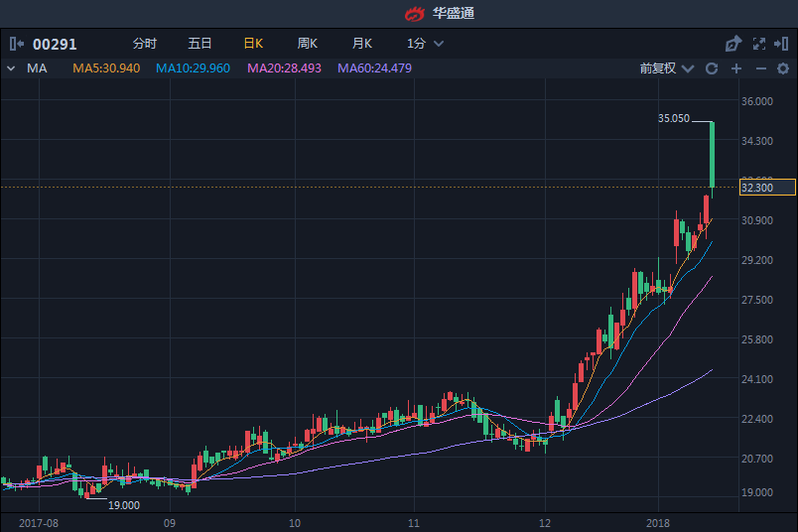Click the MA5:30.940 indicator label
798x532 pixels.
(x=106, y=68)
